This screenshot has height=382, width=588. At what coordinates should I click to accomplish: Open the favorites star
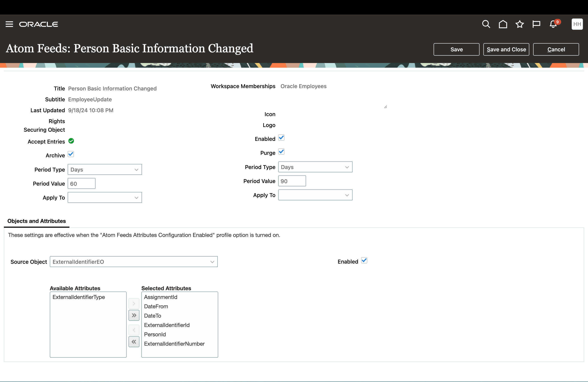point(520,24)
